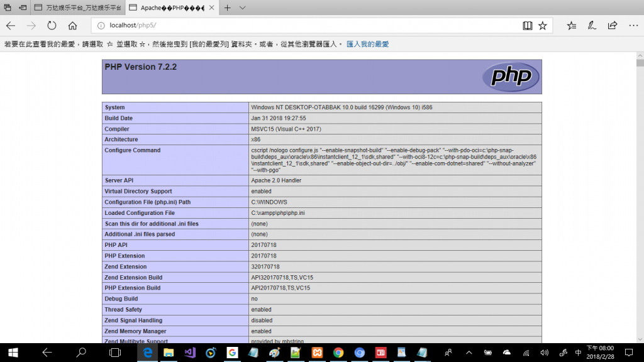Open OneDrive cloud tray icon
Image resolution: width=644 pixels, height=362 pixels.
click(507, 353)
